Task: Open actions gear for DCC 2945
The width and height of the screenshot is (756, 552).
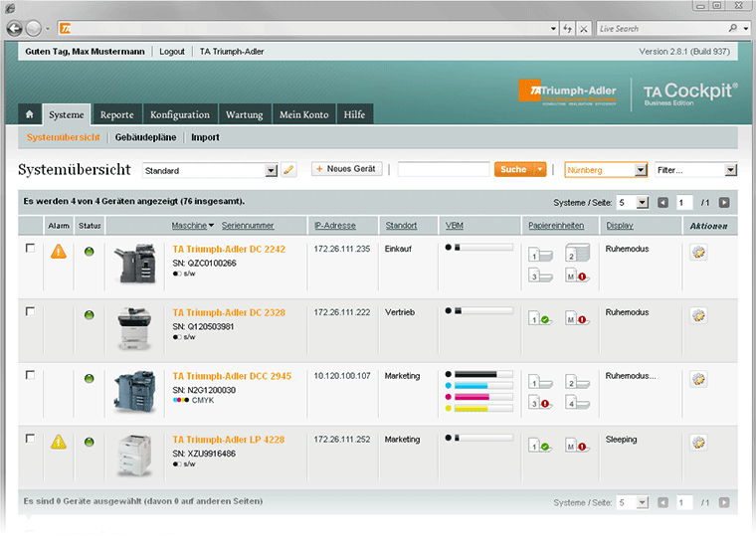Action: point(698,379)
